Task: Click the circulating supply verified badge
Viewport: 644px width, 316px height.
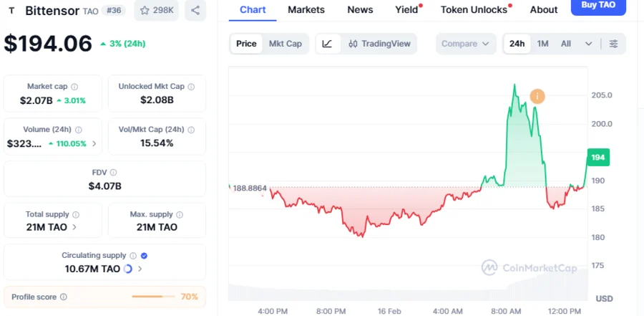Action: click(x=144, y=255)
